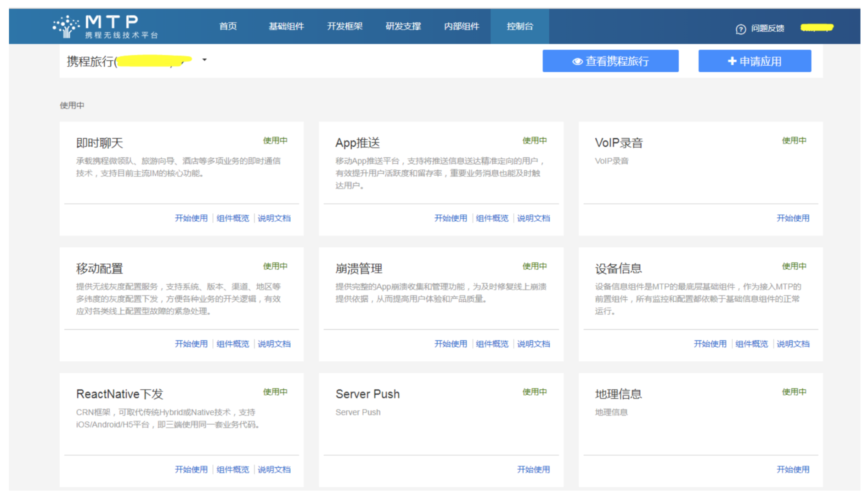Click 开始使用 under 即时聊天
This screenshot has height=501, width=868.
pyautogui.click(x=191, y=218)
